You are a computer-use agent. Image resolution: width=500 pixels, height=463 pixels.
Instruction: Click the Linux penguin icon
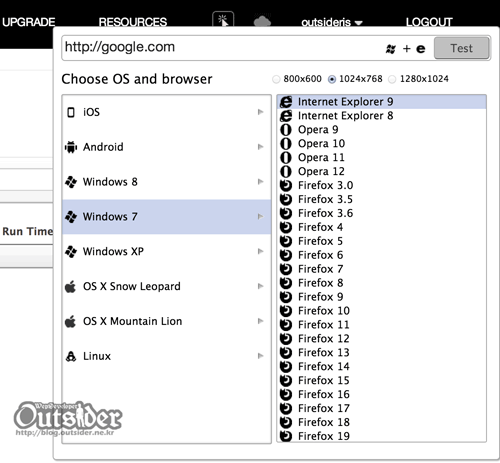pyautogui.click(x=71, y=356)
